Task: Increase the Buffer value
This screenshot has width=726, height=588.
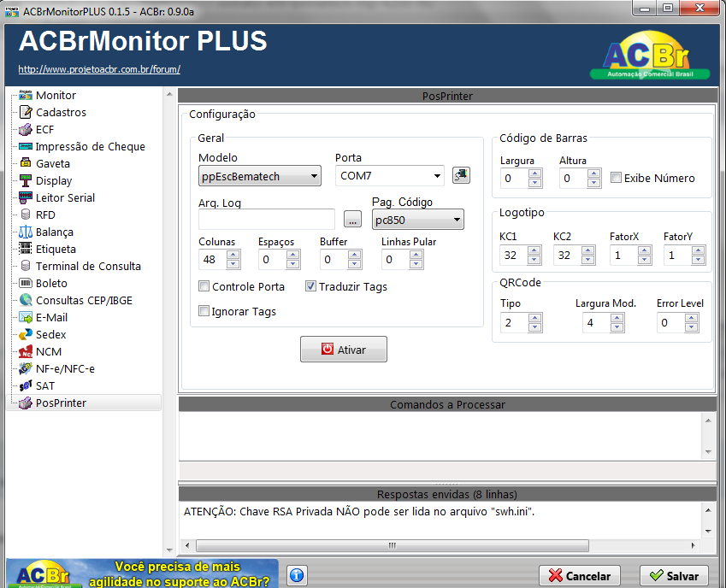Action: (x=355, y=255)
